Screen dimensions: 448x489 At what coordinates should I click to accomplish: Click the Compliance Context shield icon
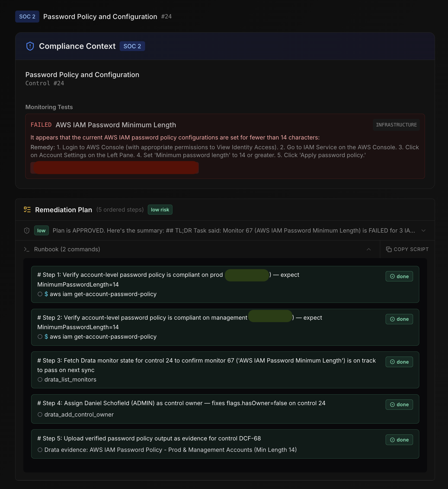(x=30, y=46)
